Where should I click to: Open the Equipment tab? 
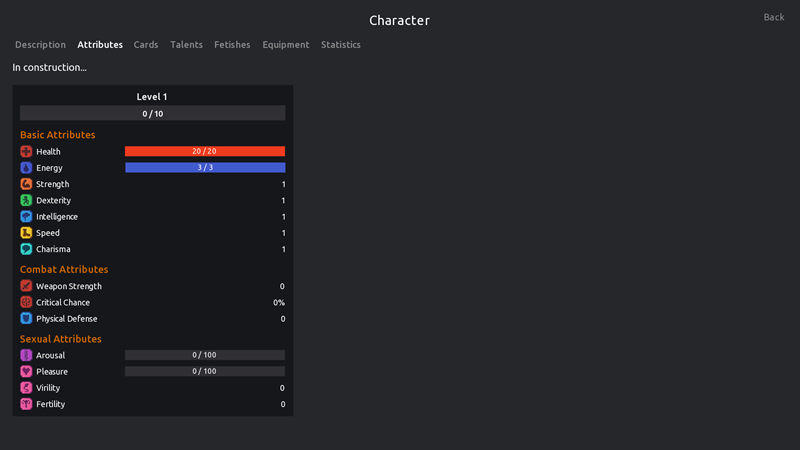[286, 45]
